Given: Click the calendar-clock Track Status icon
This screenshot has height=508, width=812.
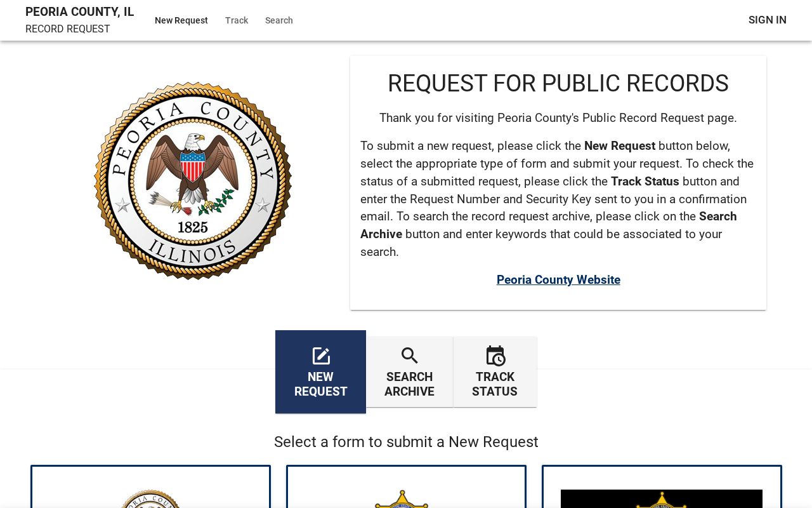Looking at the screenshot, I should coord(495,356).
